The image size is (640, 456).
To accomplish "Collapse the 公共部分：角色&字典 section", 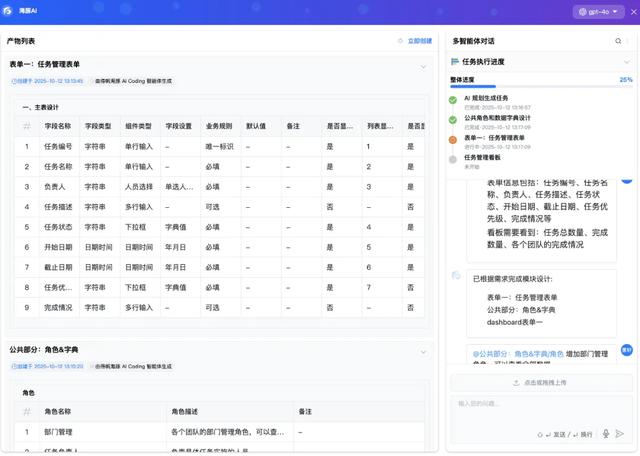I will [423, 350].
